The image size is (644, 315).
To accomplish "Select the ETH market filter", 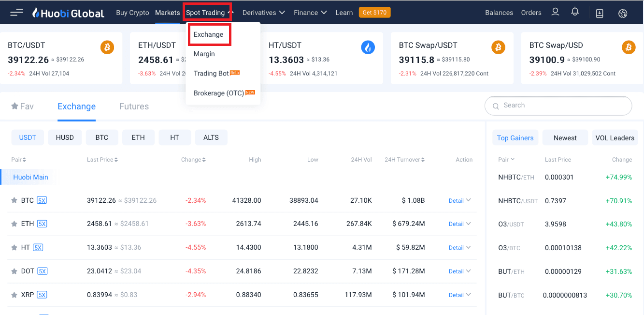I will (138, 137).
